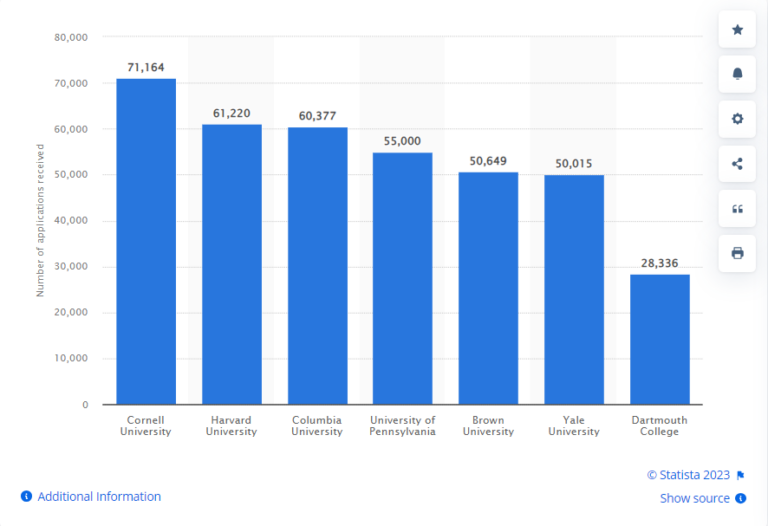Click the 40,000 y-axis tick label
The height and width of the screenshot is (526, 768).
point(71,220)
